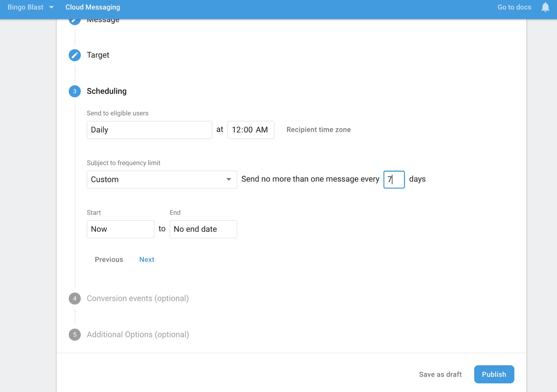The height and width of the screenshot is (392, 557).
Task: Click the Bingo Blast project name
Action: (x=25, y=7)
